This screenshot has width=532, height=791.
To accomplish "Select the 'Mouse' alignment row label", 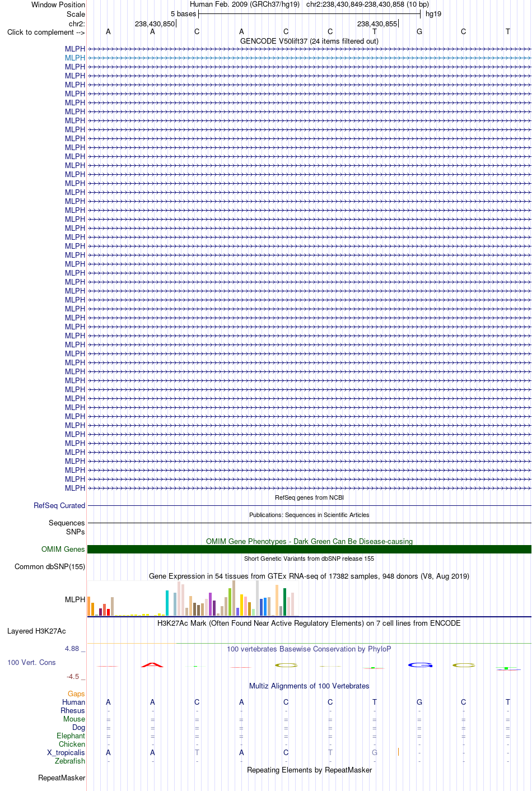I will (74, 719).
